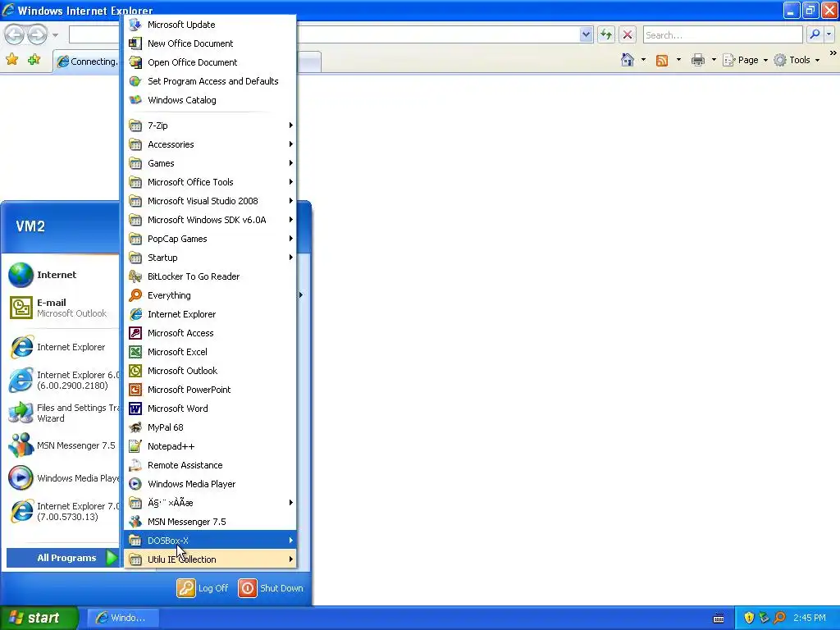The width and height of the screenshot is (840, 630).
Task: Click the All Programs button
Action: tap(62, 558)
